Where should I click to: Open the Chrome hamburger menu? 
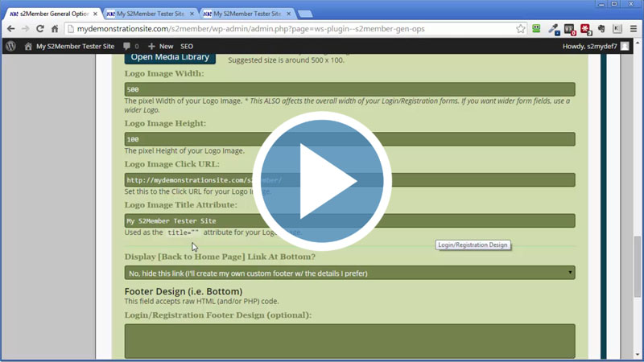(633, 29)
